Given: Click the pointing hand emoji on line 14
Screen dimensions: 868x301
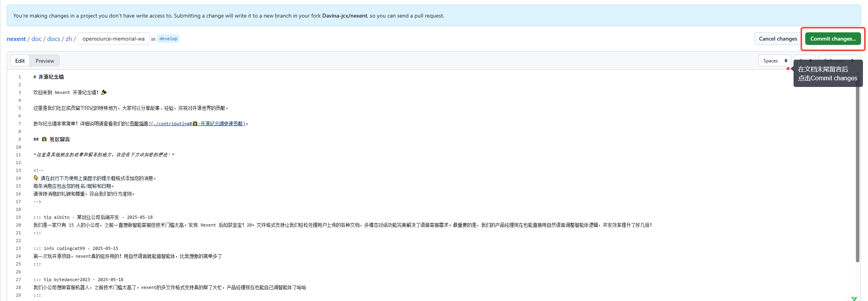Looking at the screenshot, I should pos(36,178).
